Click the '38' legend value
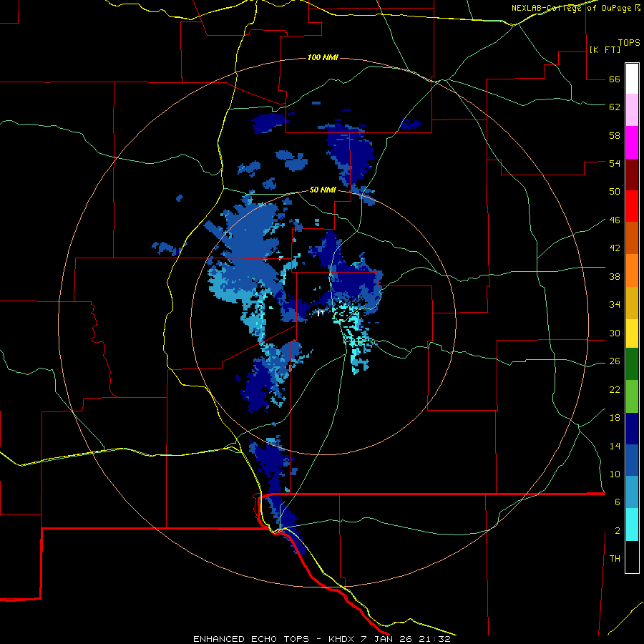Image resolution: width=644 pixels, height=644 pixels. click(x=615, y=276)
